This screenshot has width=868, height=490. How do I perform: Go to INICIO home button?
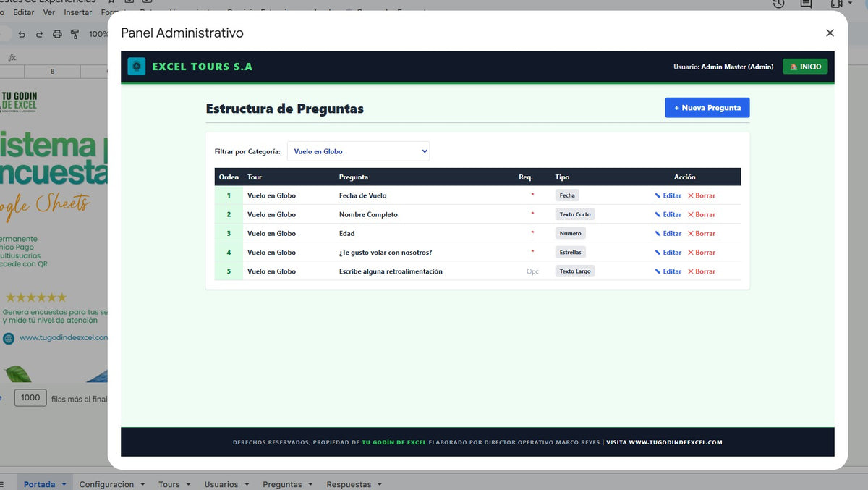[805, 67]
